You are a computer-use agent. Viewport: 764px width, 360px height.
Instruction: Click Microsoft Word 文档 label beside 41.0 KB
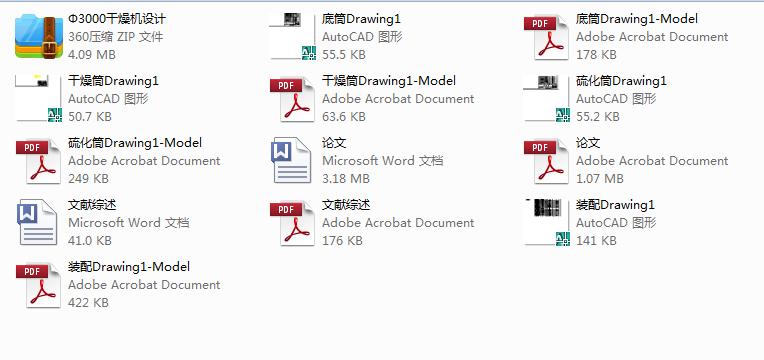click(129, 223)
